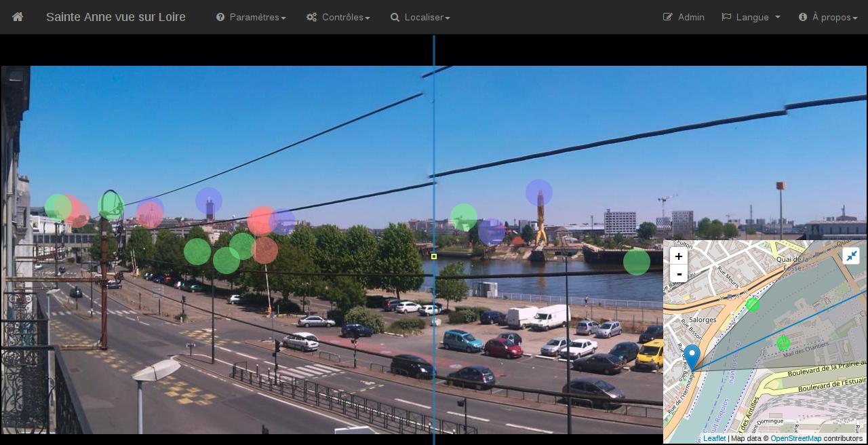
Task: Click the yellow square center marker
Action: pos(434,256)
